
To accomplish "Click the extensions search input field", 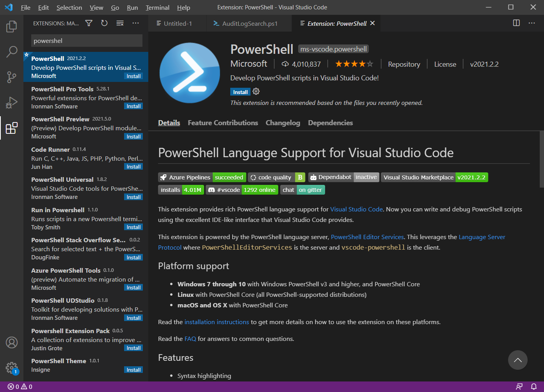I will [87, 41].
